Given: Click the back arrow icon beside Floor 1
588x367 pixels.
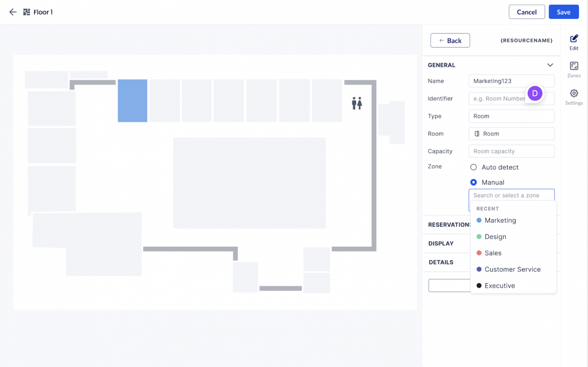Looking at the screenshot, I should tap(13, 12).
